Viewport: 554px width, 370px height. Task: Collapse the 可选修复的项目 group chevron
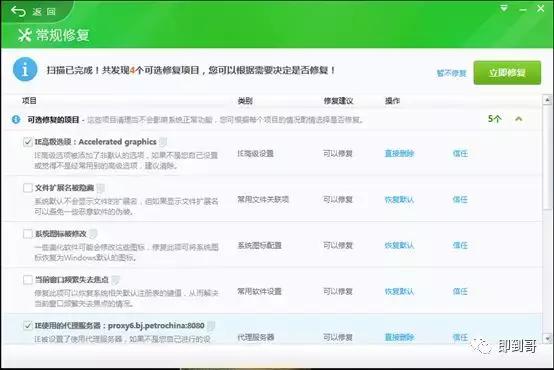[518, 119]
